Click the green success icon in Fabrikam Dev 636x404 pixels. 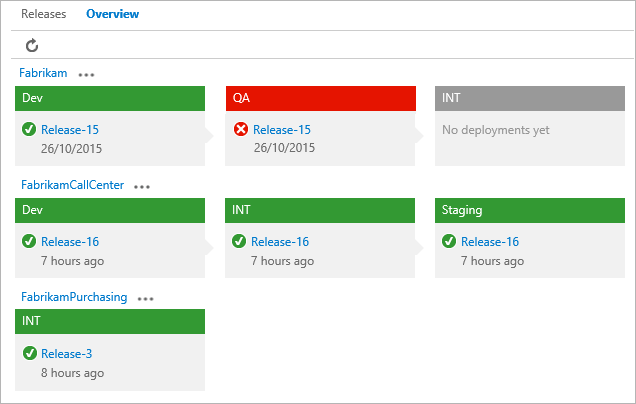(x=29, y=129)
